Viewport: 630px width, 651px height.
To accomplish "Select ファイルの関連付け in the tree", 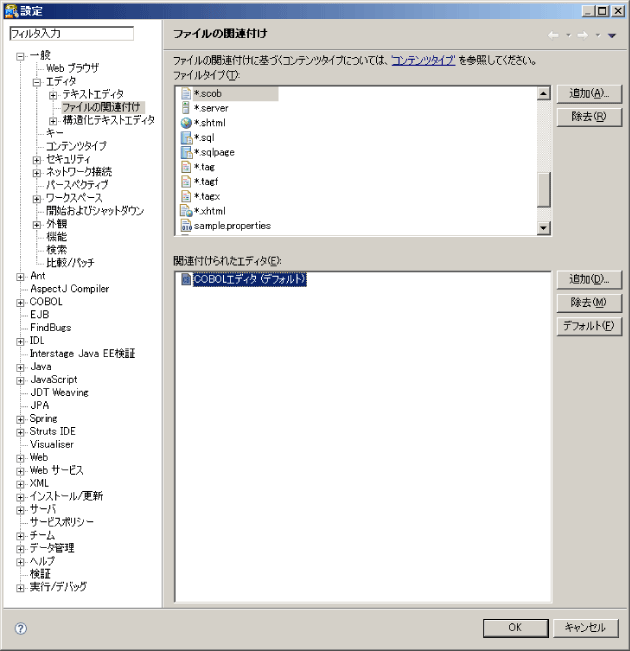I will [101, 107].
